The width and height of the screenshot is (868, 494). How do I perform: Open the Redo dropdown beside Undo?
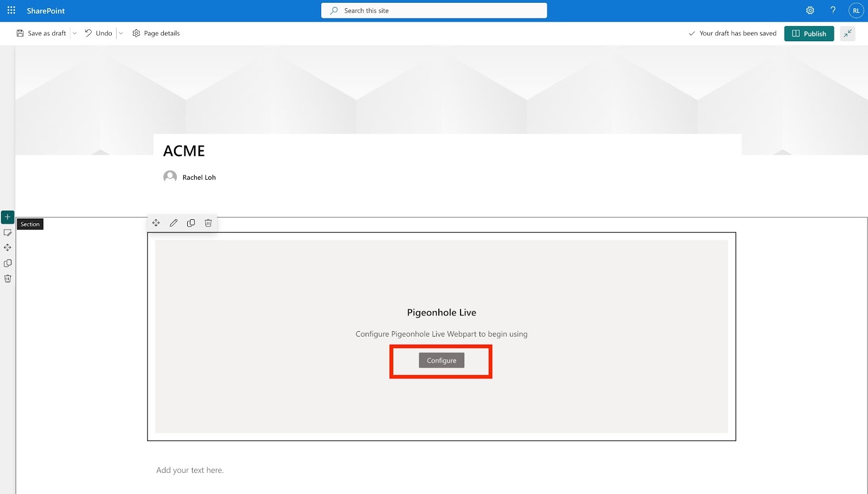point(120,33)
